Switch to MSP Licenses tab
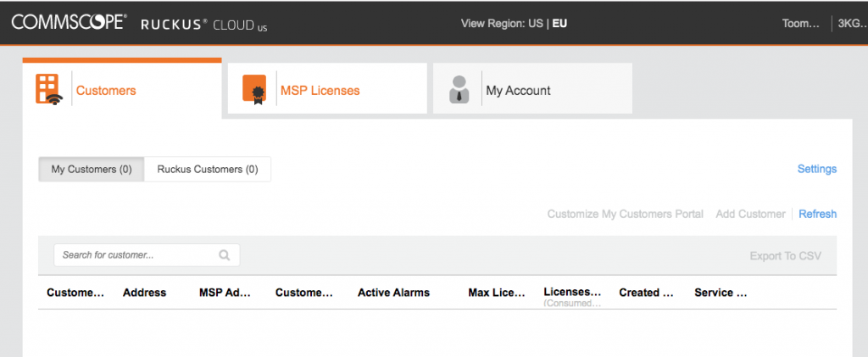This screenshot has height=357, width=868. coord(320,91)
